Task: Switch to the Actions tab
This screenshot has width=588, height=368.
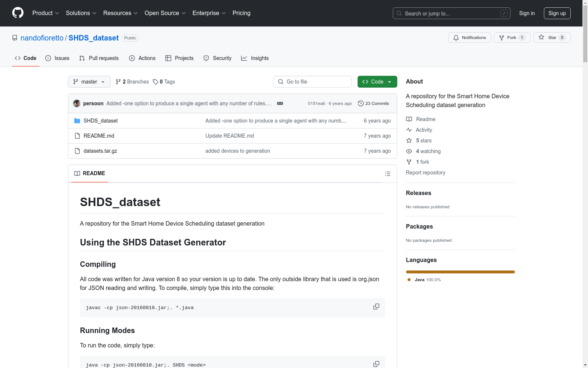Action: [x=142, y=58]
